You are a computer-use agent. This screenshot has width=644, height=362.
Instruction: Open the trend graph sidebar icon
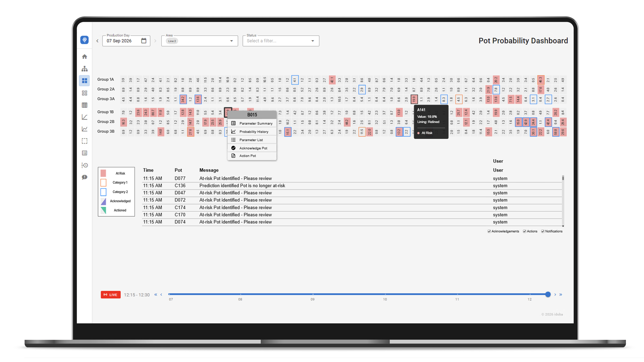coord(85,129)
